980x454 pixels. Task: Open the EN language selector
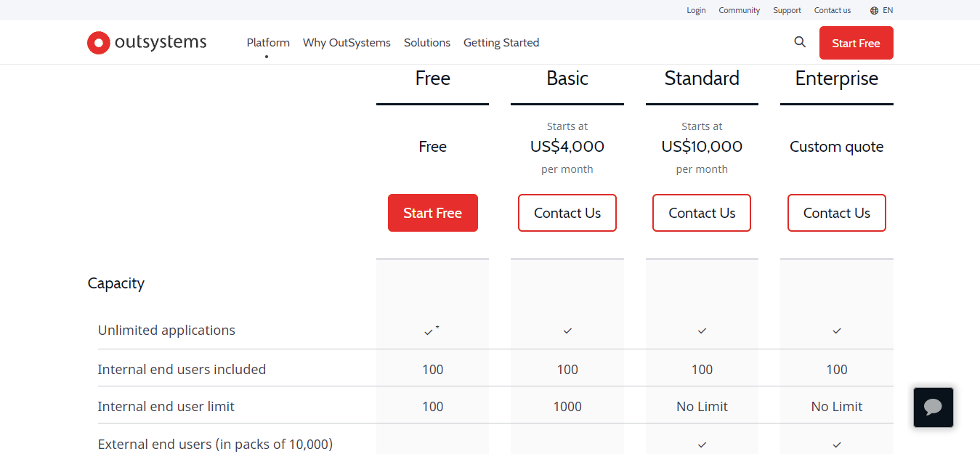(888, 10)
